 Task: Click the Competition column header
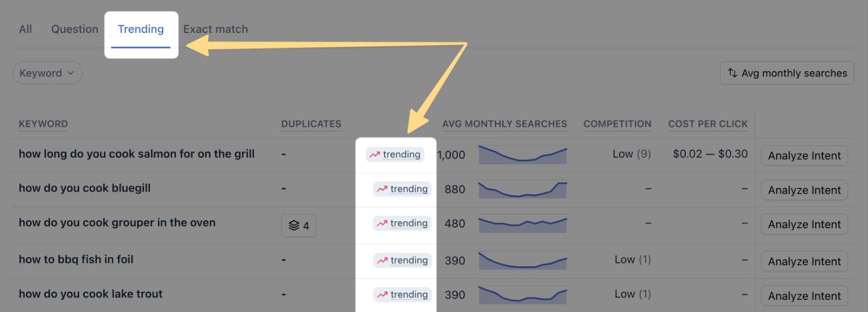(617, 124)
